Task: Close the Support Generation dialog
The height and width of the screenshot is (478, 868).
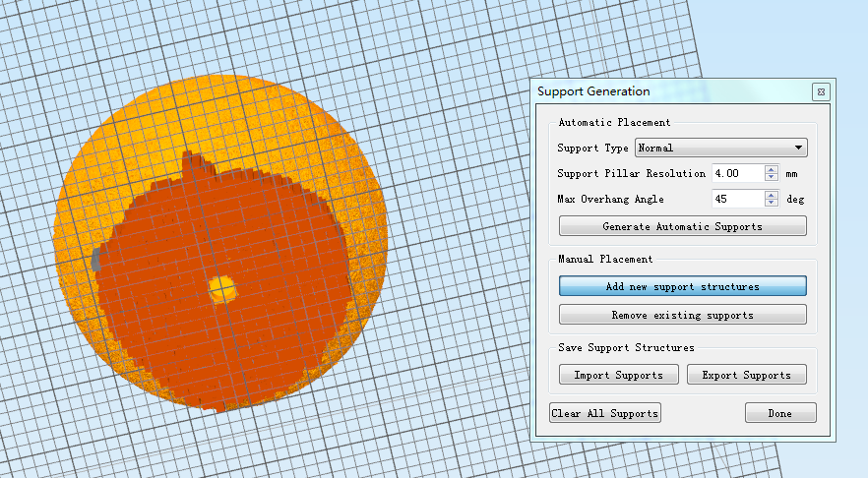Action: tap(821, 91)
